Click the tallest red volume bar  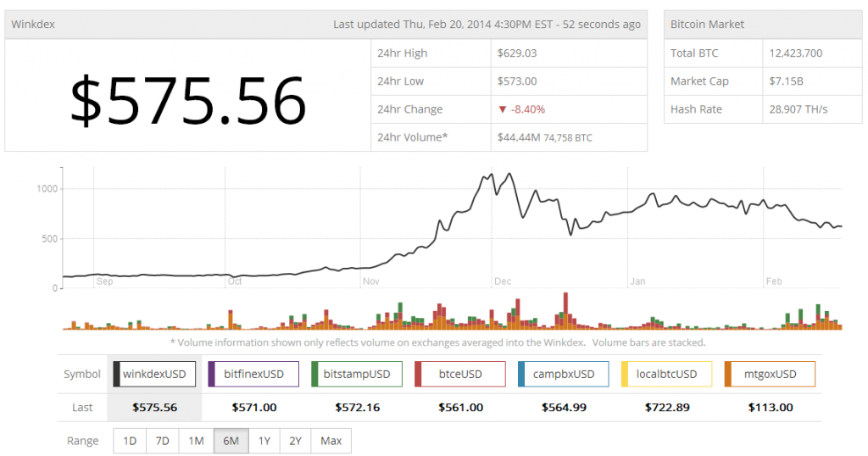[565, 310]
